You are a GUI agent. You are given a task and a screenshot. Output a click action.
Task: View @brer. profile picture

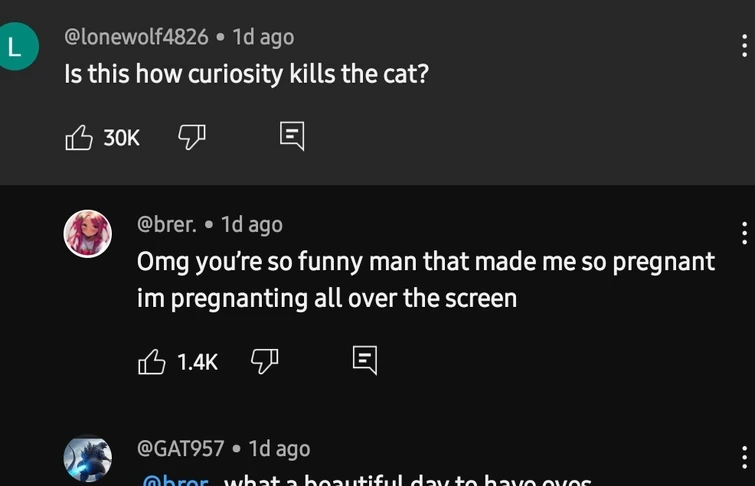[88, 234]
